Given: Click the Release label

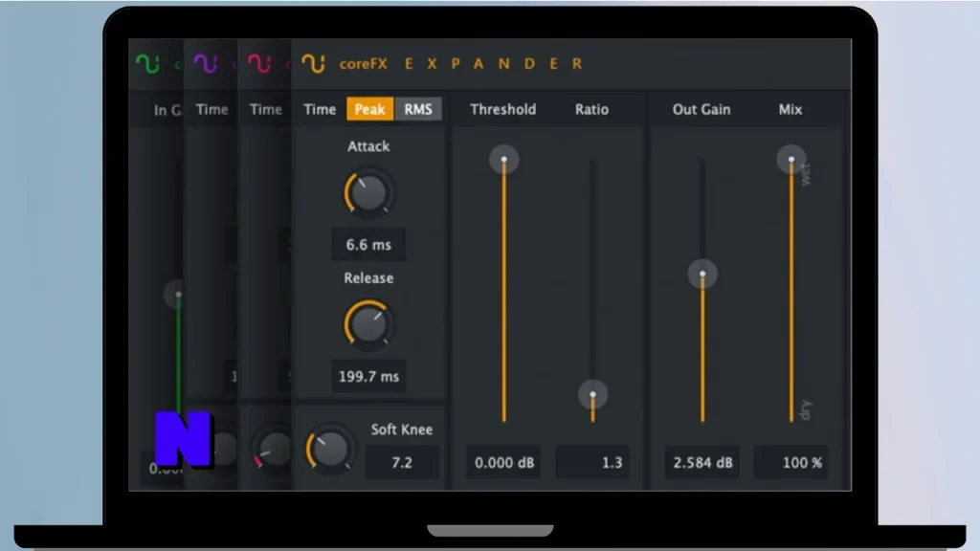Looking at the screenshot, I should click(368, 278).
